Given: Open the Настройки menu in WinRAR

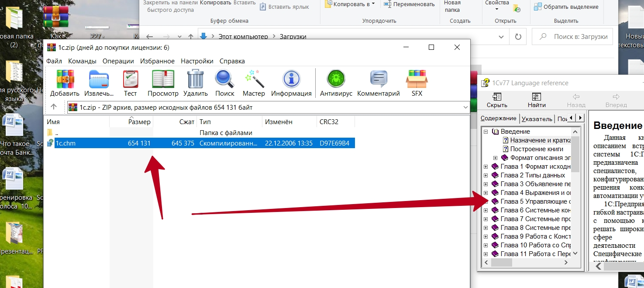Looking at the screenshot, I should 197,61.
